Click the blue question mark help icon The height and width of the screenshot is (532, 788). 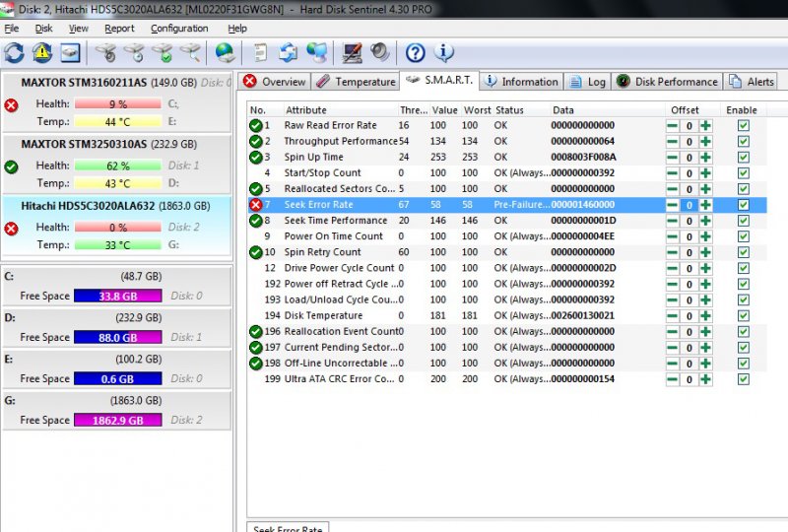coord(415,52)
